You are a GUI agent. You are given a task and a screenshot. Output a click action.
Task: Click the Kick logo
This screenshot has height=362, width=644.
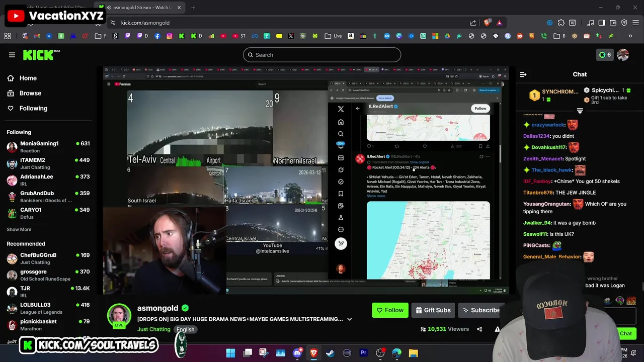click(41, 55)
